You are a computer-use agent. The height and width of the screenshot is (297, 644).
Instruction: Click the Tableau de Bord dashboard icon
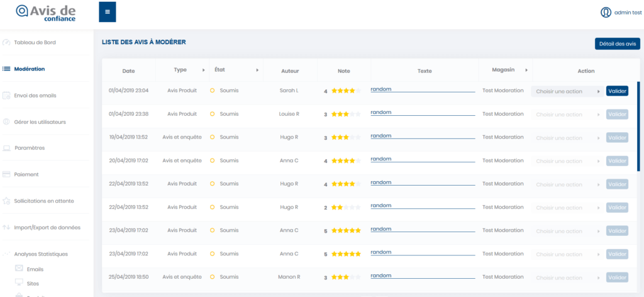(x=6, y=43)
